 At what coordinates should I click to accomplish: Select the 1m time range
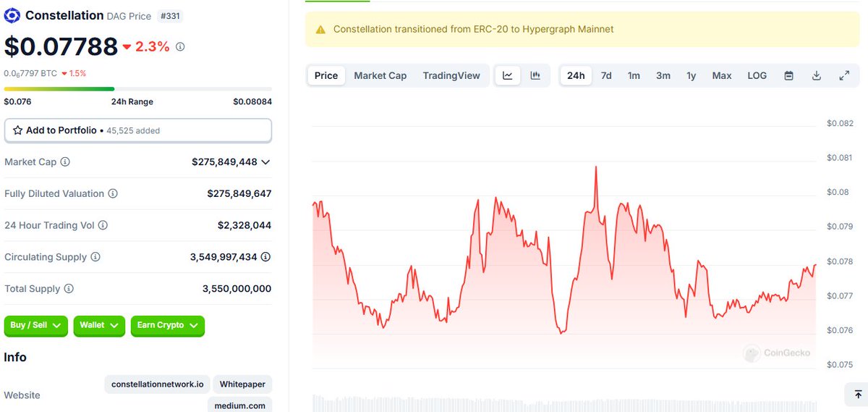pyautogui.click(x=634, y=75)
